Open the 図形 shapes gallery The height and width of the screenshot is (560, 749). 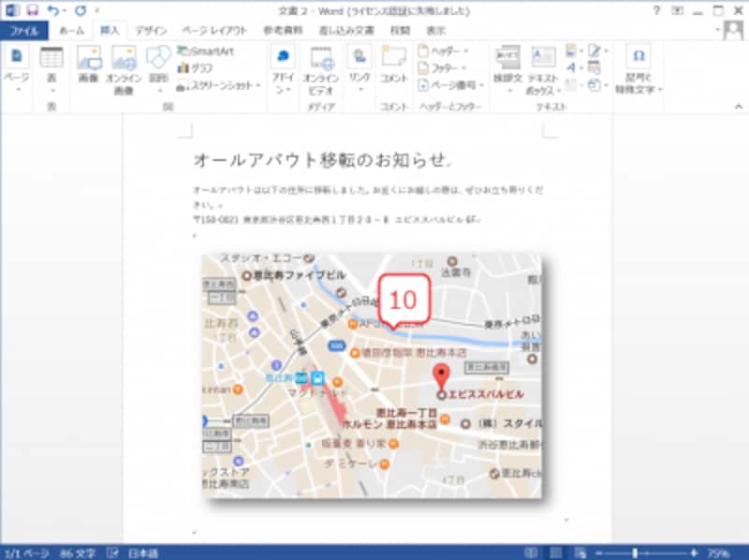(x=158, y=69)
